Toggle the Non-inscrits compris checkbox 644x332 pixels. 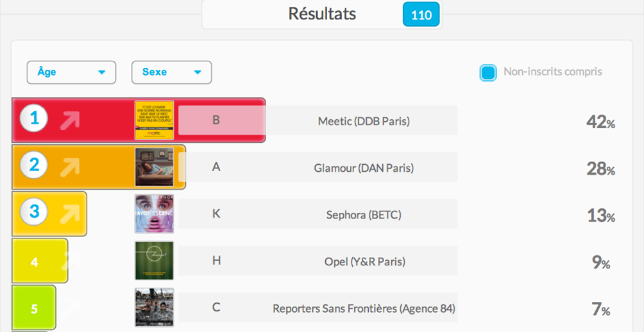(488, 72)
